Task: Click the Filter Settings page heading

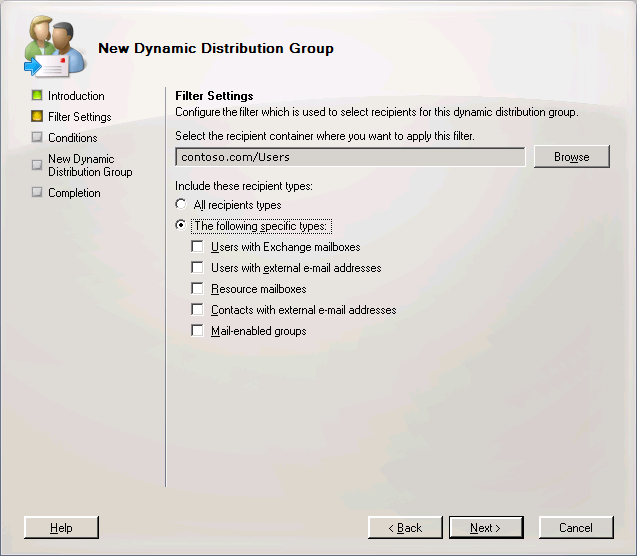Action: 214,96
